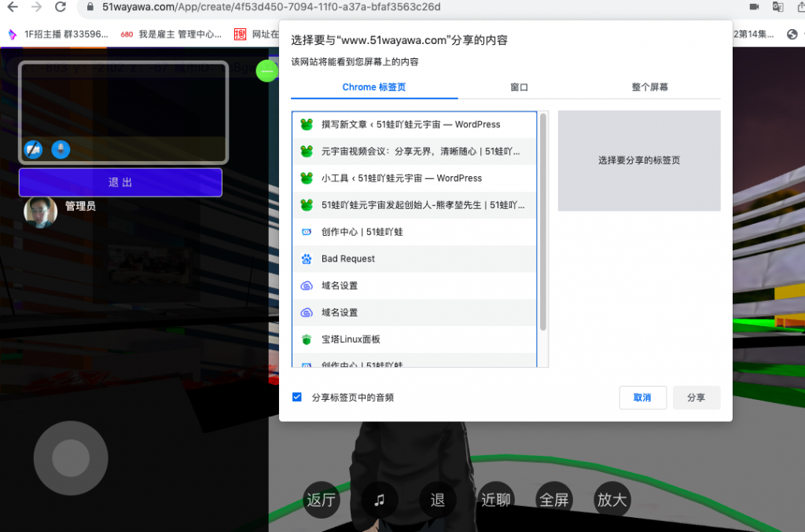Click the 取消 button
The height and width of the screenshot is (532, 805).
(643, 398)
